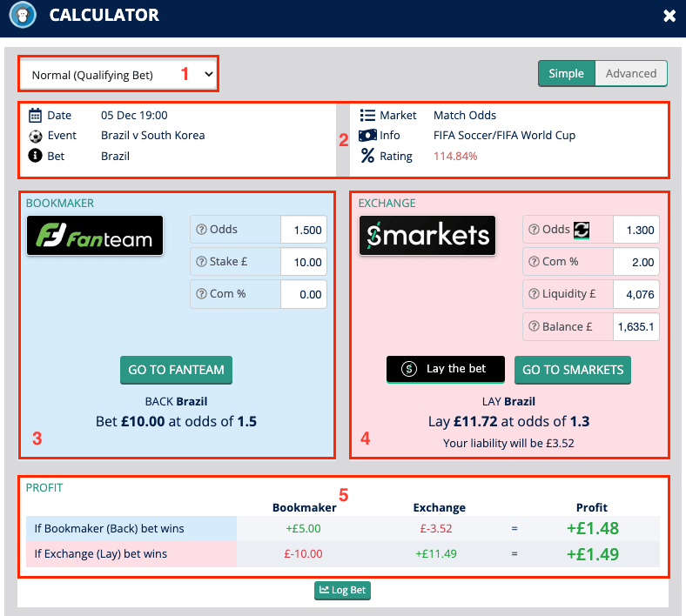686x616 pixels.
Task: Click 'Lay £11.72 at odds of 1.3' text
Action: pyautogui.click(x=508, y=421)
